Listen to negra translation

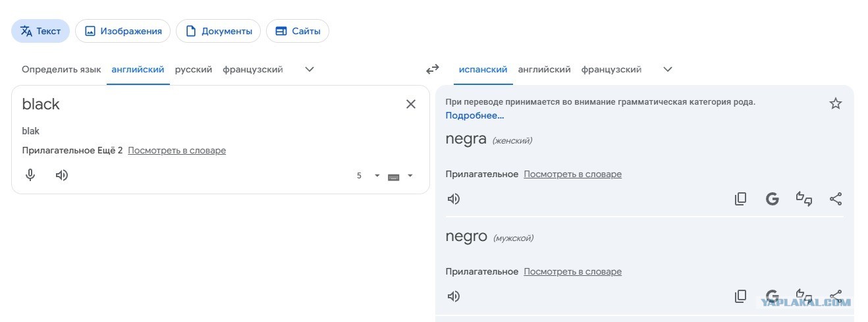point(454,199)
